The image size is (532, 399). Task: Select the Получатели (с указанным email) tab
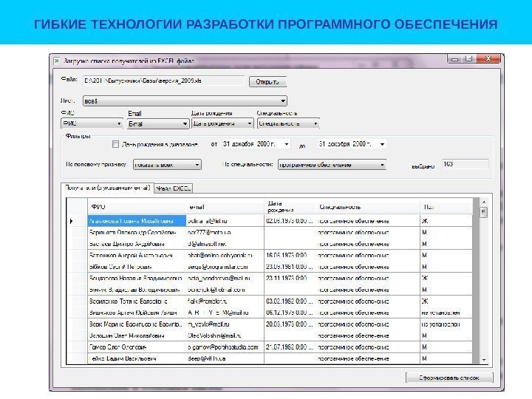[x=107, y=188]
